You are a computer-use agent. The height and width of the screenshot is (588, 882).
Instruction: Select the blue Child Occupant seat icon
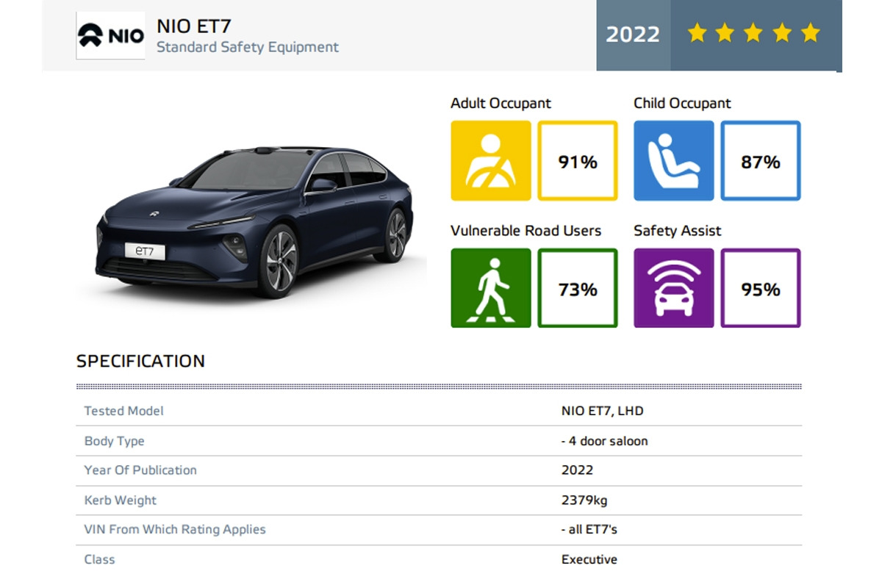click(674, 161)
